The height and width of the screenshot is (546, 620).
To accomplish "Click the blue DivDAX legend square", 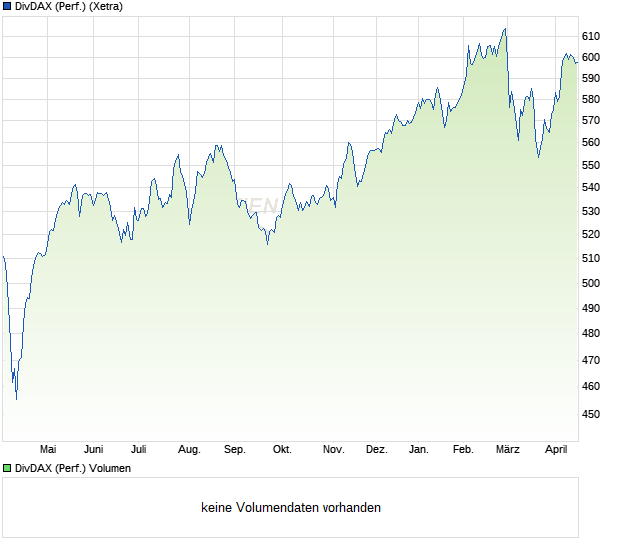I will click(7, 6).
